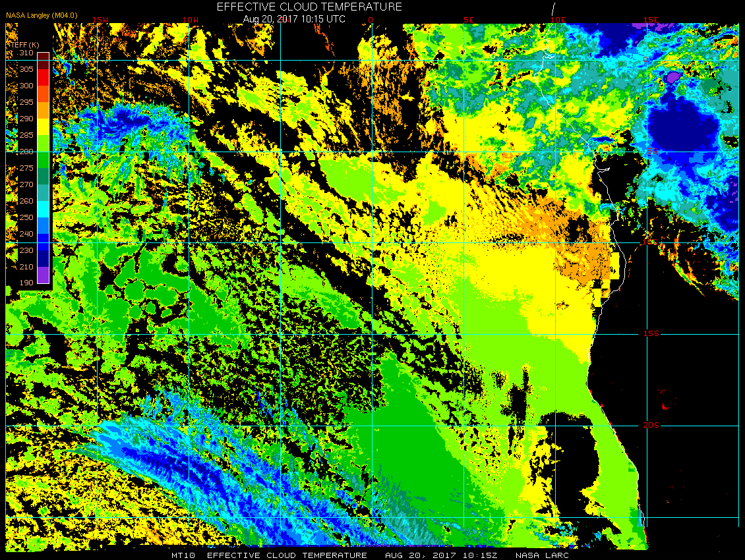The height and width of the screenshot is (560, 745).
Task: Click the '10W' longitude label
Action: [x=191, y=20]
